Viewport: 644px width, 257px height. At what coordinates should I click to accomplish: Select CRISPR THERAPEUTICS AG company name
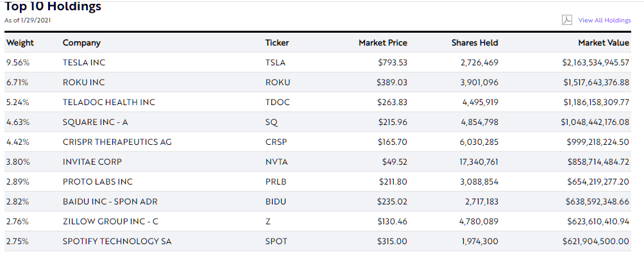117,142
